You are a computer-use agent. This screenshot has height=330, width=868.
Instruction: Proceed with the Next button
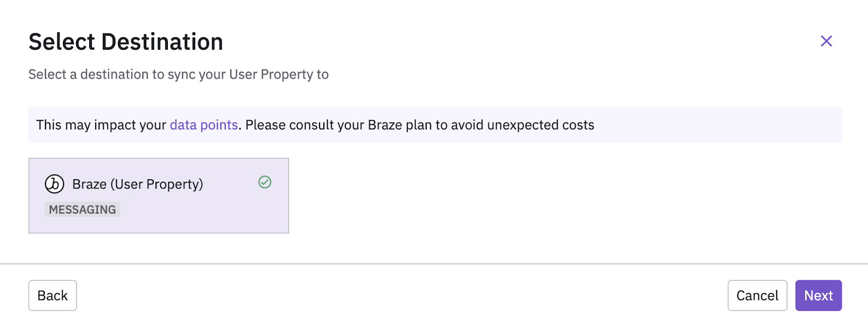tap(818, 296)
